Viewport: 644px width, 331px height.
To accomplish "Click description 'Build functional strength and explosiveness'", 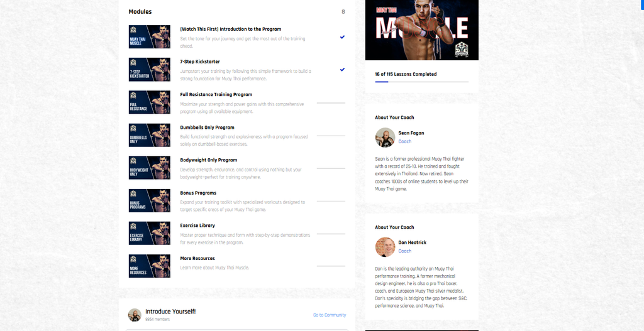I will [x=243, y=141].
